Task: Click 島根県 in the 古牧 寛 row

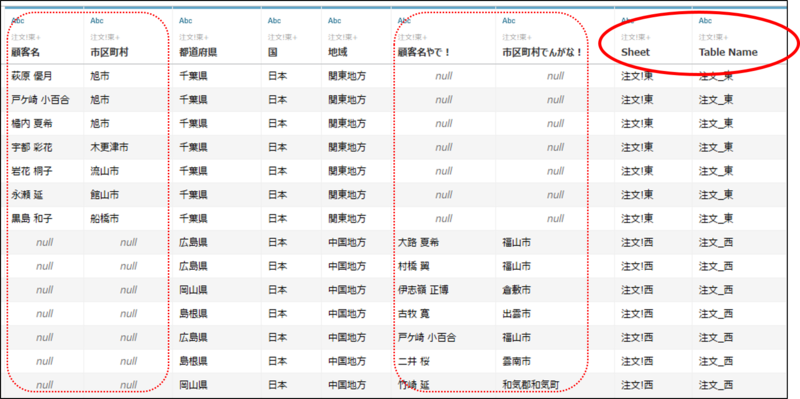Action: pos(193,313)
